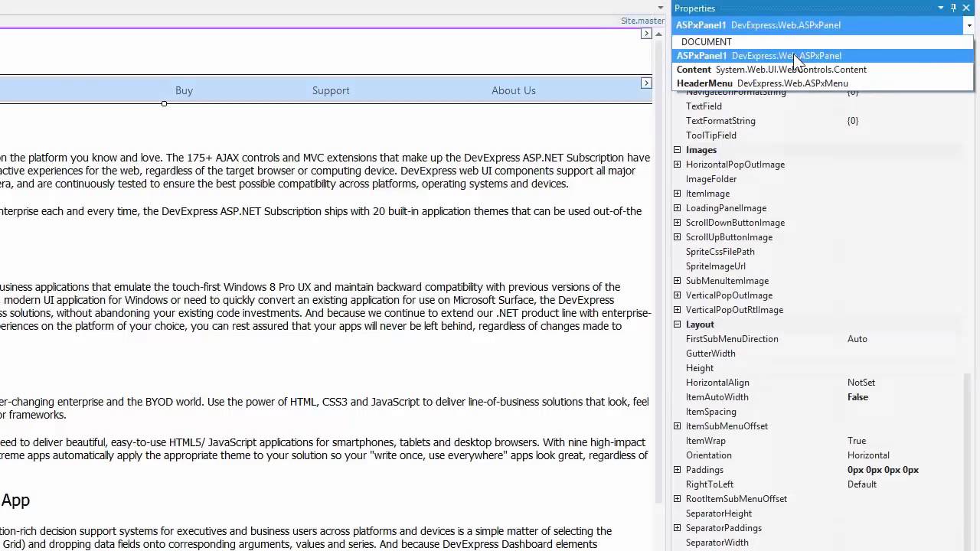
Task: Click the TextFormatString value {0}
Action: 853,121
